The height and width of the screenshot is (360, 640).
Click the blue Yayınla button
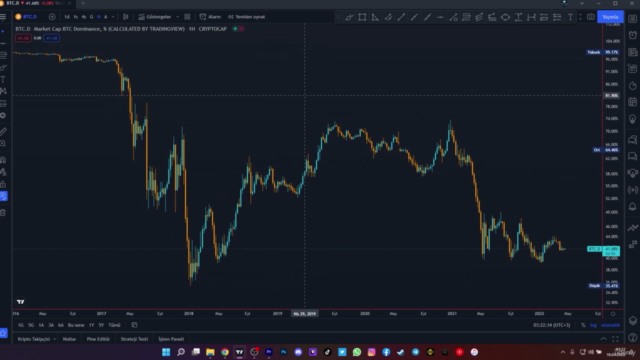click(x=610, y=17)
